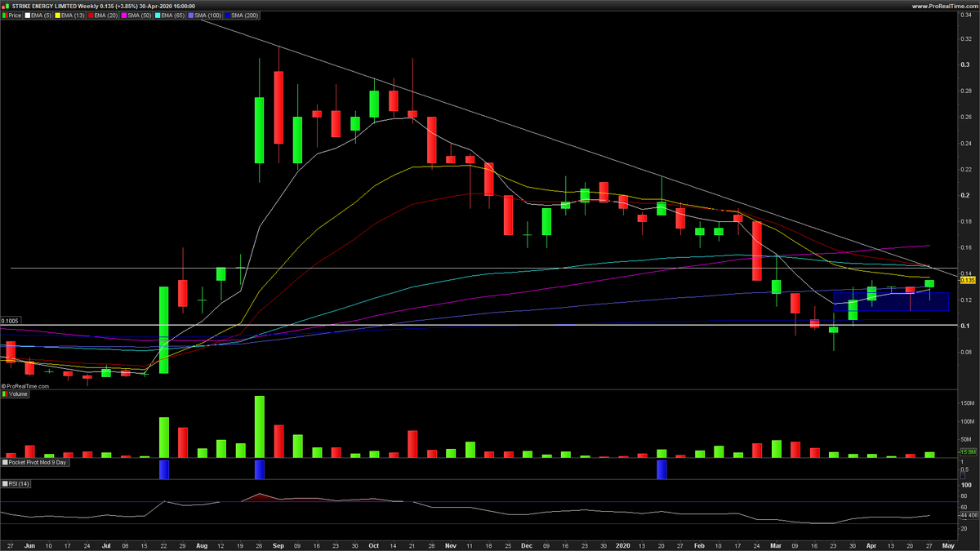This screenshot has height=551, width=980.
Task: Click the 44.406 RSI value tag
Action: pyautogui.click(x=969, y=516)
